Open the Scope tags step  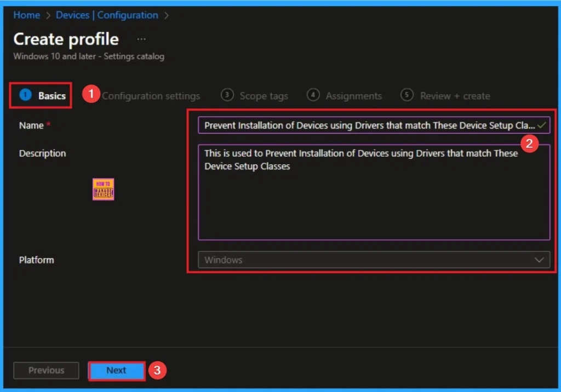tap(264, 95)
